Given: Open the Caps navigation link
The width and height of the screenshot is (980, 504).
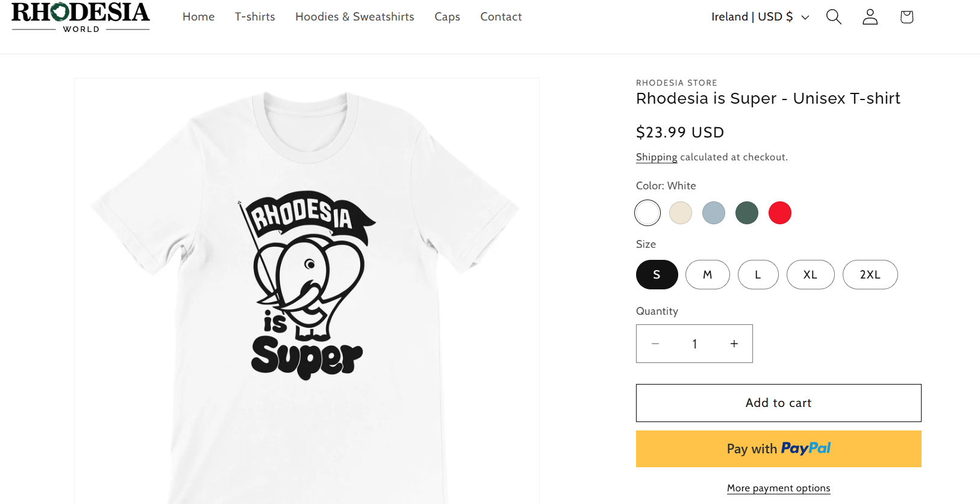Looking at the screenshot, I should 448,17.
